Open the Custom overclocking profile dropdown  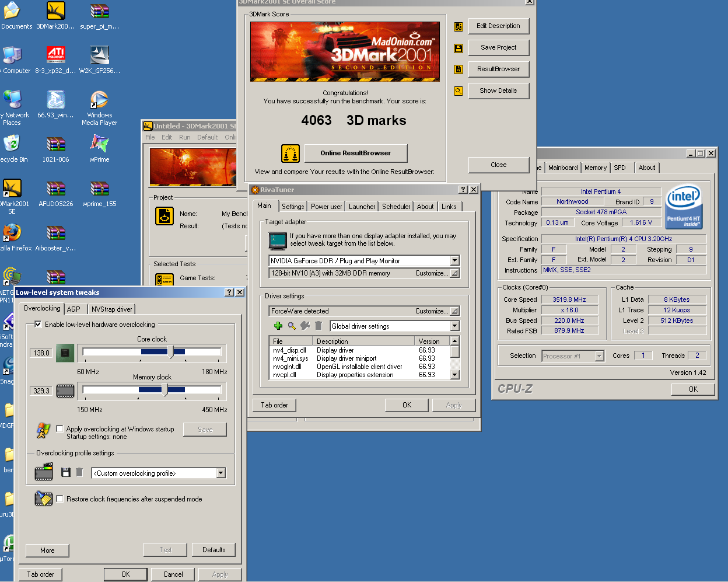point(221,473)
